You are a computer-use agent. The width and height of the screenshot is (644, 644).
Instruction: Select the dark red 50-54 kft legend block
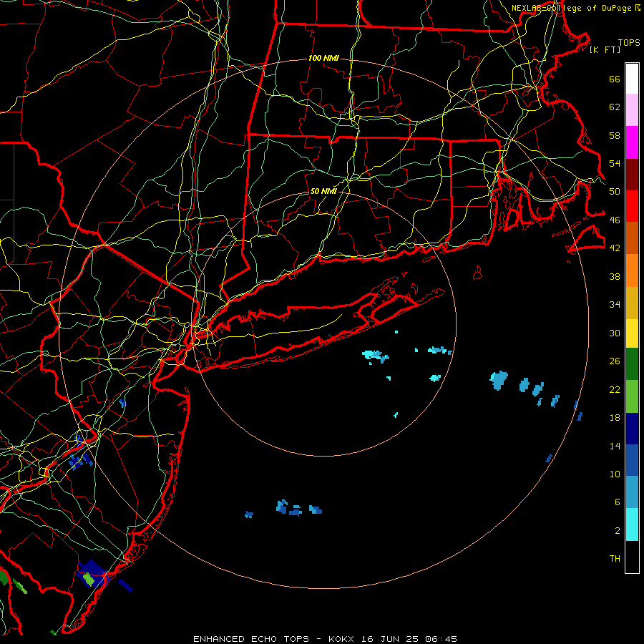tap(632, 175)
